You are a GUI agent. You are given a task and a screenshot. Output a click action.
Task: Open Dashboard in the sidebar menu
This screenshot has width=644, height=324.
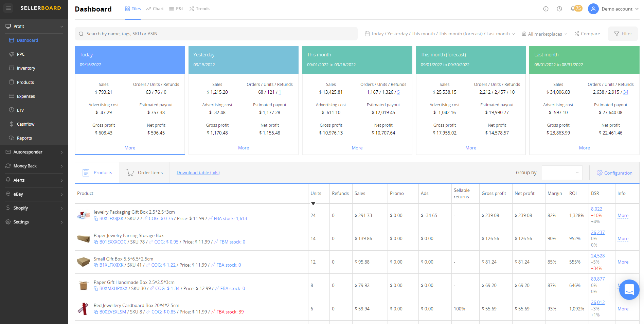tap(28, 40)
